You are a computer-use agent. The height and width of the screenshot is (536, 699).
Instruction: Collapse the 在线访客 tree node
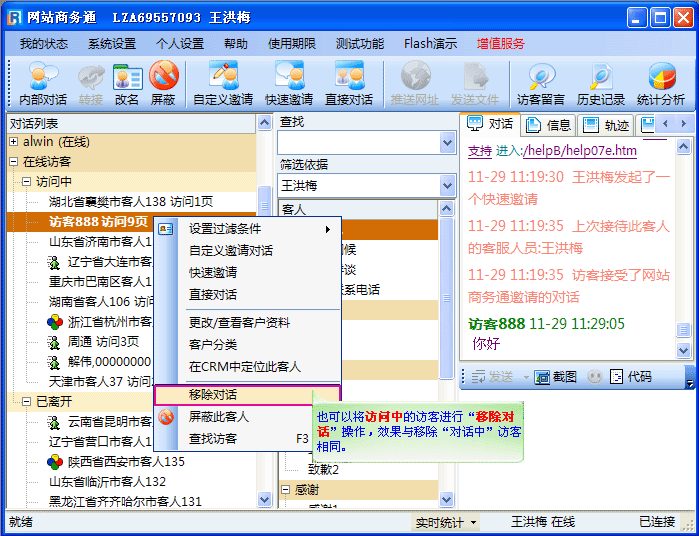[14, 162]
